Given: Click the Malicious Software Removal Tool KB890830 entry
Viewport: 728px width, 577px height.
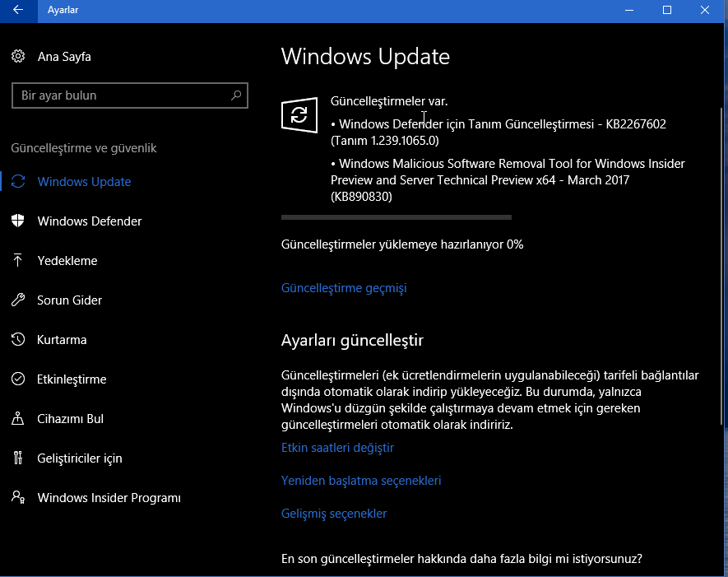Looking at the screenshot, I should pos(508,180).
